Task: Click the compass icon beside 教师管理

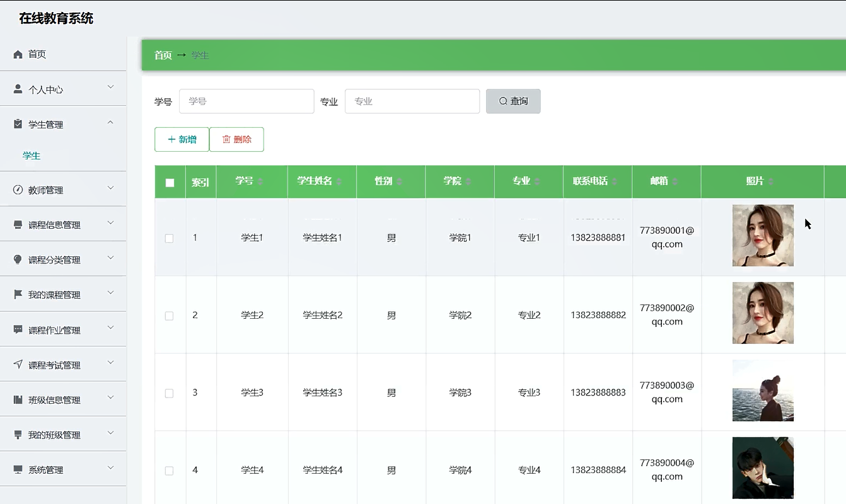Action: (18, 190)
